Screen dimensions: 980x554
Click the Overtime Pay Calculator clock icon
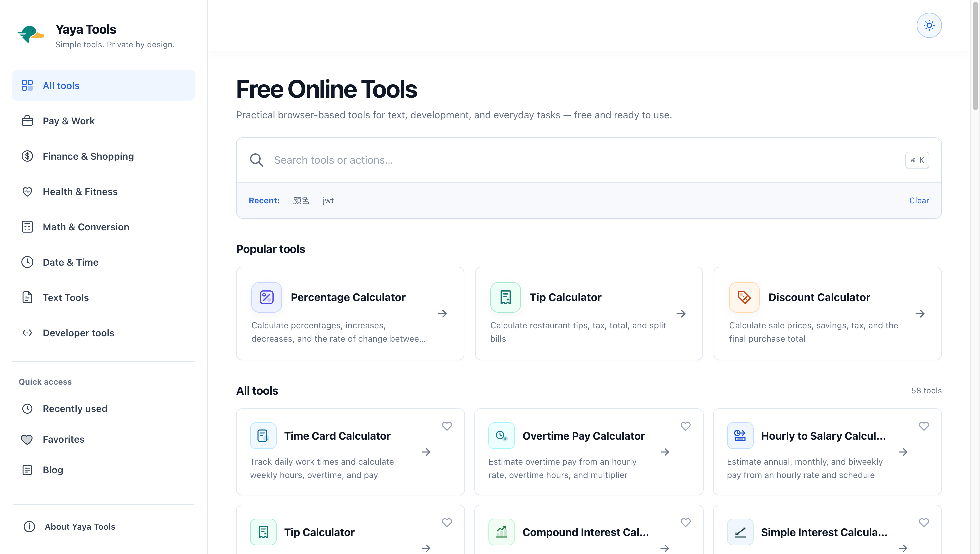click(x=501, y=436)
